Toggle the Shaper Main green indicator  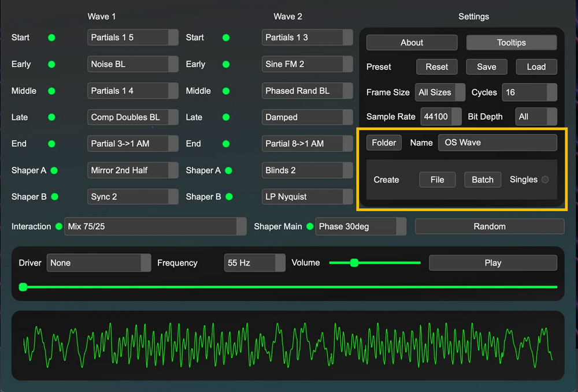pyautogui.click(x=310, y=226)
